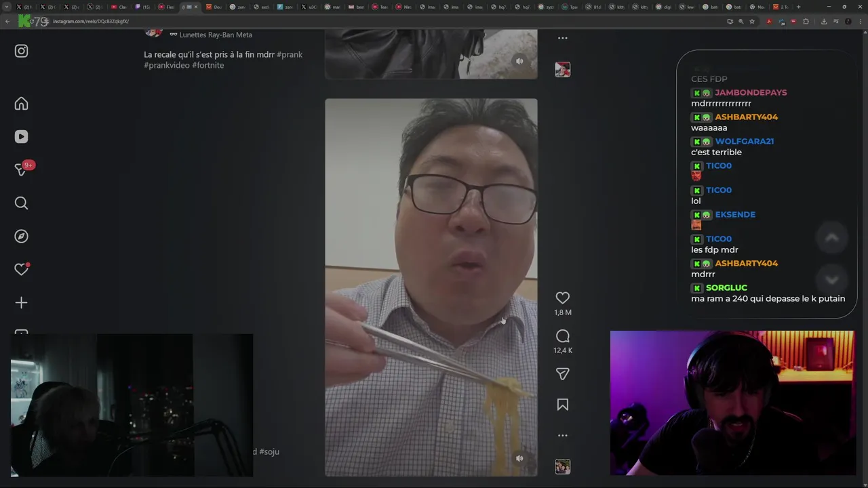Open more options for previous prank reel

pos(562,38)
